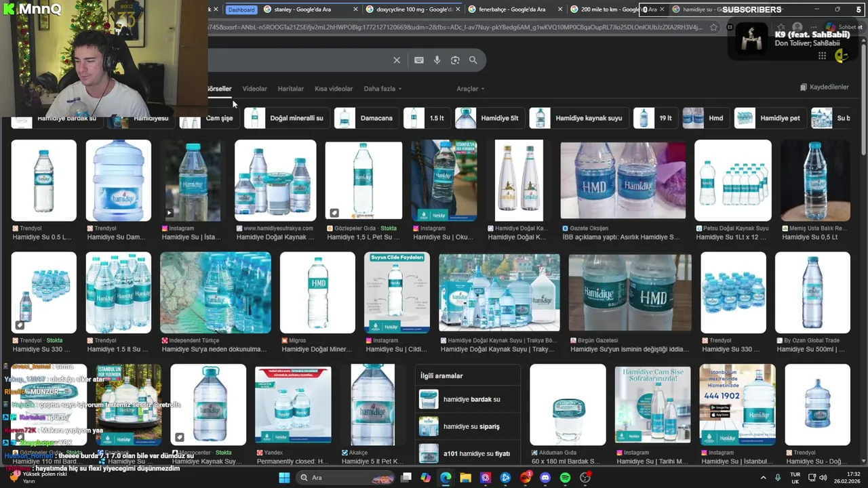
Task: Start voice search with microphone icon
Action: [x=437, y=60]
